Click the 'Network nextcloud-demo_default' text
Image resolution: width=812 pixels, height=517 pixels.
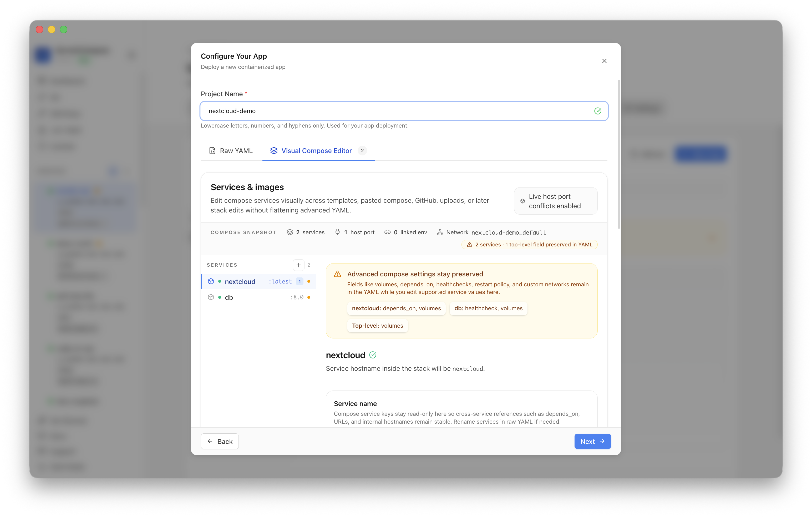click(496, 232)
